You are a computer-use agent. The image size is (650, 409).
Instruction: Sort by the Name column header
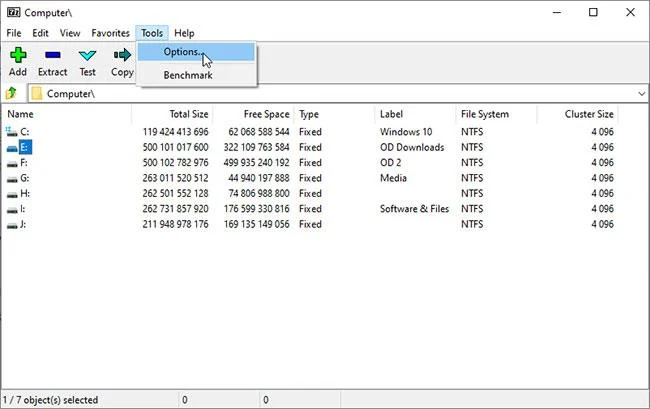coord(66,114)
